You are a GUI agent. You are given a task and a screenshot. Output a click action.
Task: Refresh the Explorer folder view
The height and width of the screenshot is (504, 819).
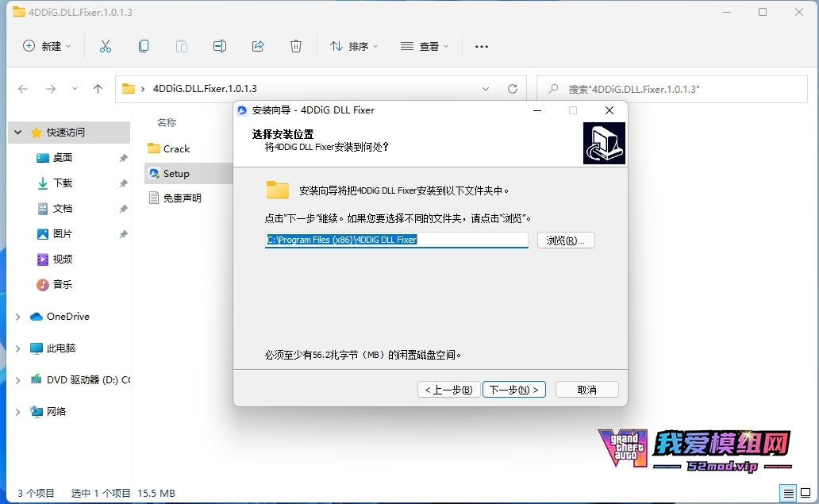tap(513, 89)
